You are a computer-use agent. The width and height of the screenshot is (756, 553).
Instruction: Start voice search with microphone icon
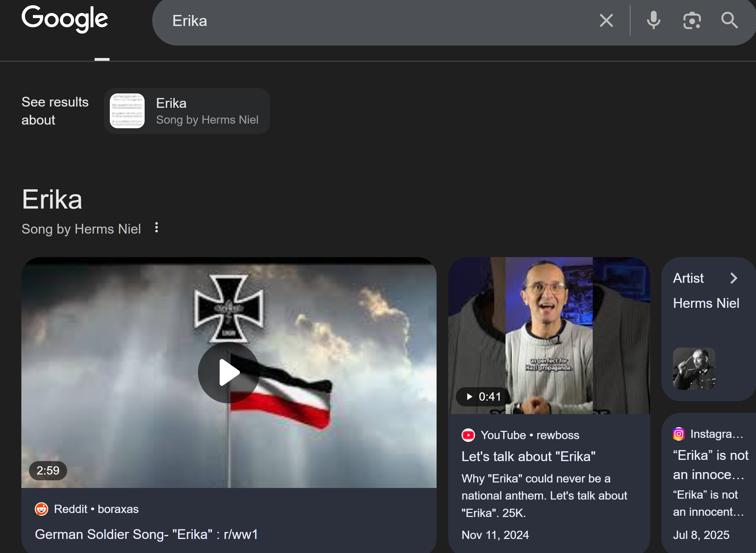653,20
